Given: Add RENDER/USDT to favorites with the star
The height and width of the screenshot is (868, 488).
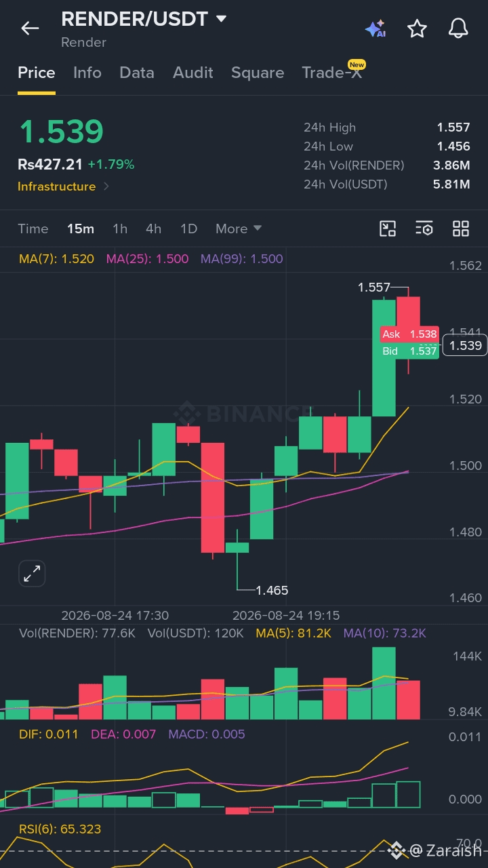Looking at the screenshot, I should [x=417, y=28].
